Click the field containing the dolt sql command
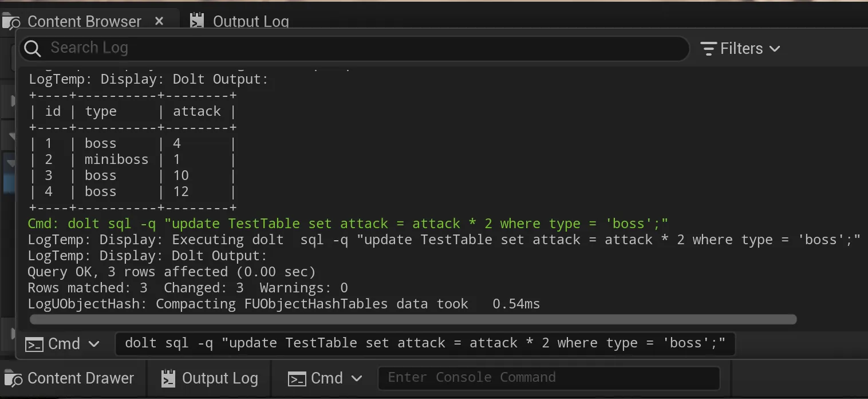 [x=425, y=344]
